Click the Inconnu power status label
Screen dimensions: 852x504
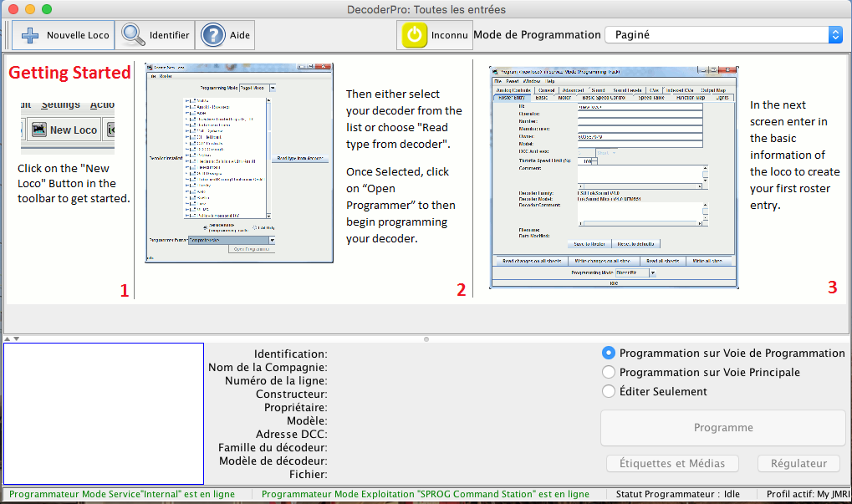pyautogui.click(x=449, y=35)
